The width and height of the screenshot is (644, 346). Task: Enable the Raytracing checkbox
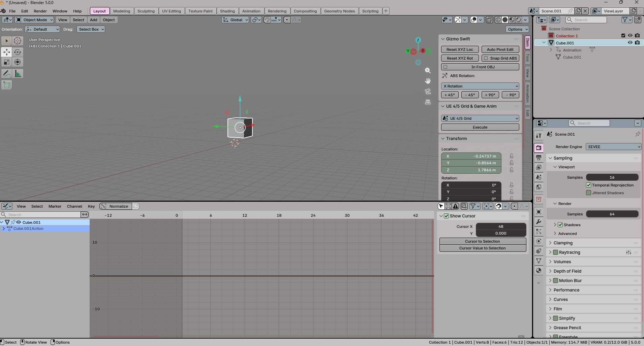(555, 252)
